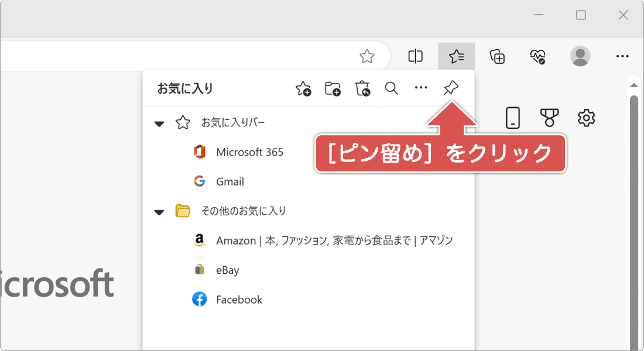Click the page settings gear icon
The width and height of the screenshot is (644, 351).
tap(586, 118)
